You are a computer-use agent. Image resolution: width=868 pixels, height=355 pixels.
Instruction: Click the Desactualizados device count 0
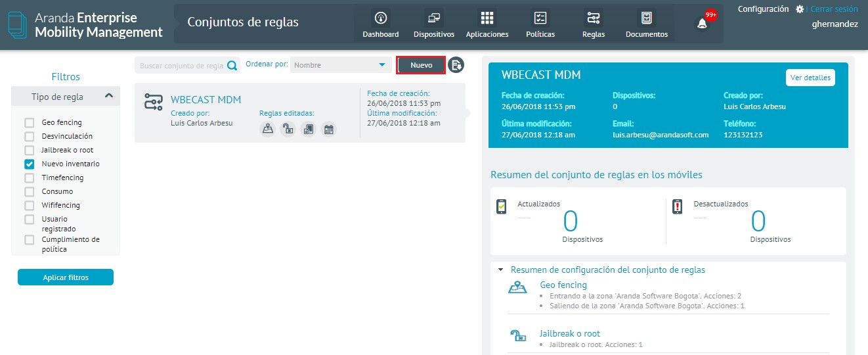tap(758, 222)
